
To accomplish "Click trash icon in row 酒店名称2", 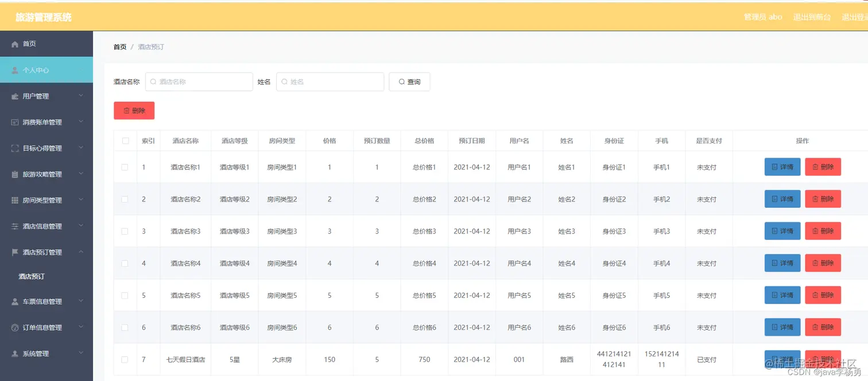I will click(x=815, y=199).
